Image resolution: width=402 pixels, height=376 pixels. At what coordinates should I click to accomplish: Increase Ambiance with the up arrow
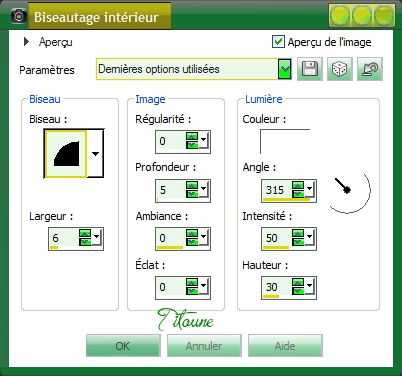coord(192,234)
